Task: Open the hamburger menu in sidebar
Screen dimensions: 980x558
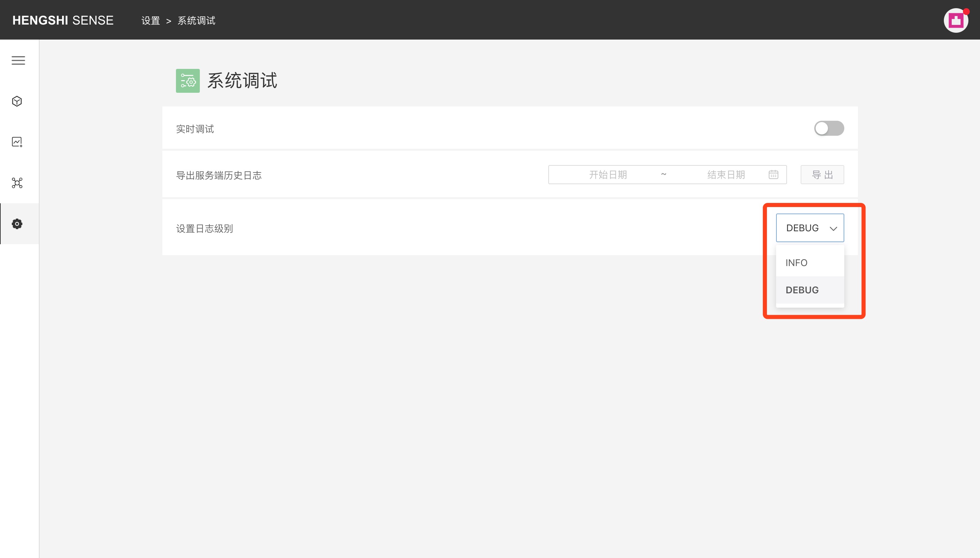Action: [x=18, y=60]
